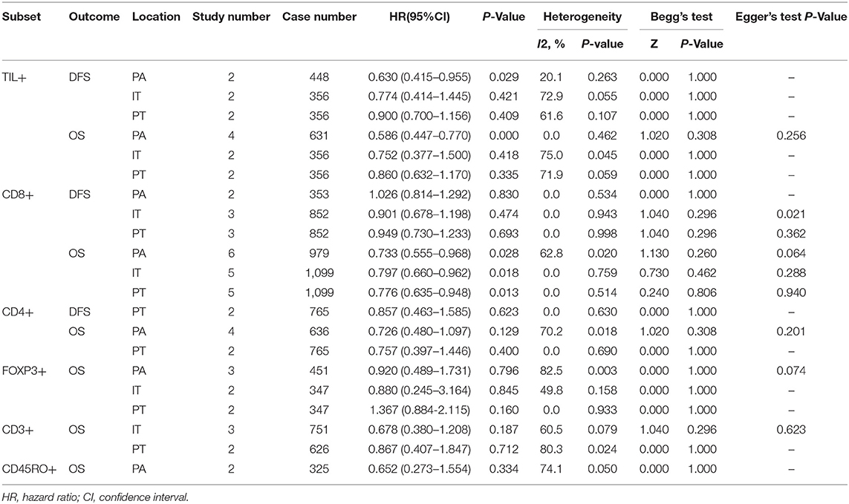Viewport: 849px width, 504px height.
Task: Click the HR value '0.860 (0.632–1.170)'
Action: point(420,175)
